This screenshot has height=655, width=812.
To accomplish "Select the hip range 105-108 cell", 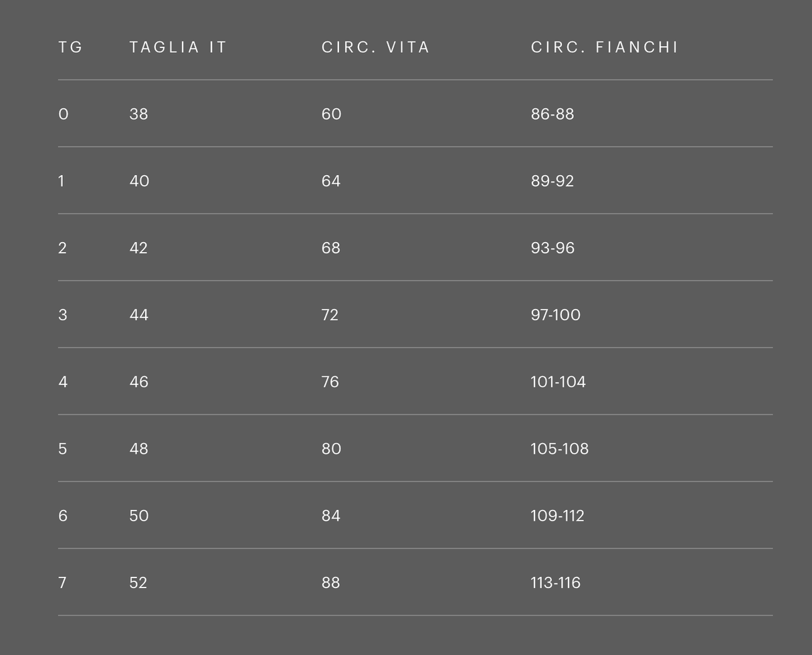I will click(x=559, y=448).
